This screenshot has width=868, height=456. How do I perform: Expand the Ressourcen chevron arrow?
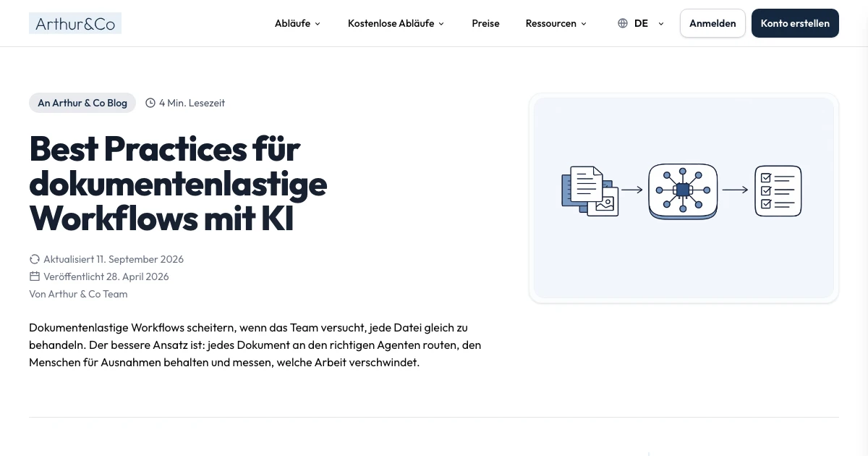coord(584,24)
